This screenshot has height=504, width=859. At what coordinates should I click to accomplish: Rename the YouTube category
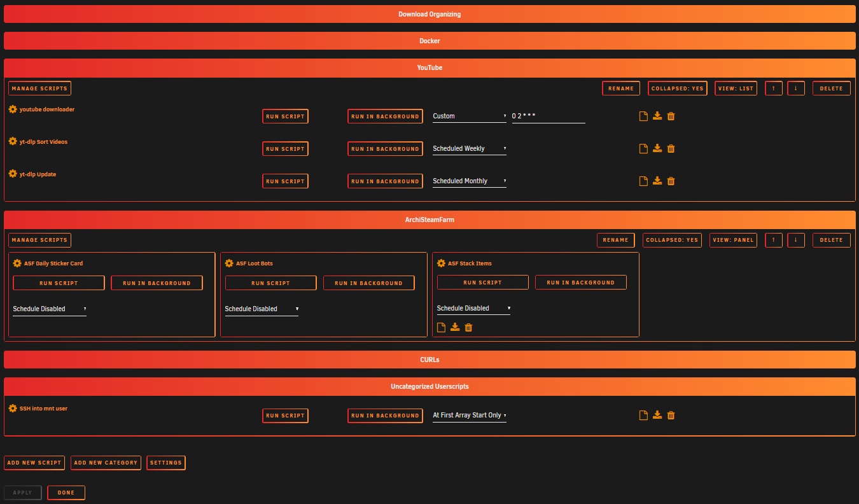pos(621,88)
